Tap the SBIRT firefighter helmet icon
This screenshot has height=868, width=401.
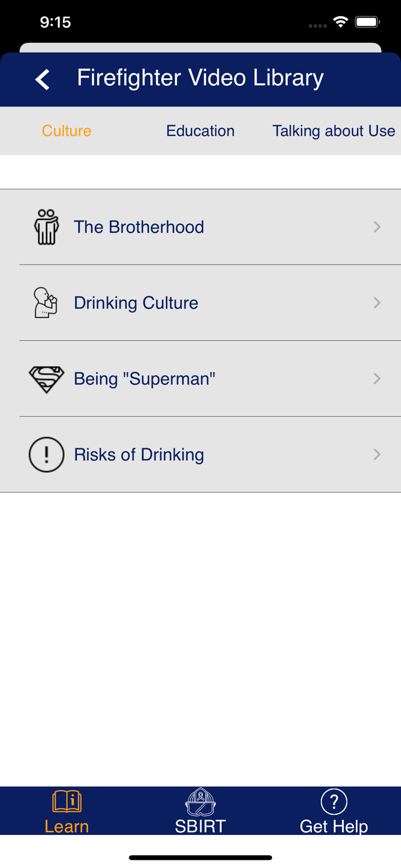point(200,801)
